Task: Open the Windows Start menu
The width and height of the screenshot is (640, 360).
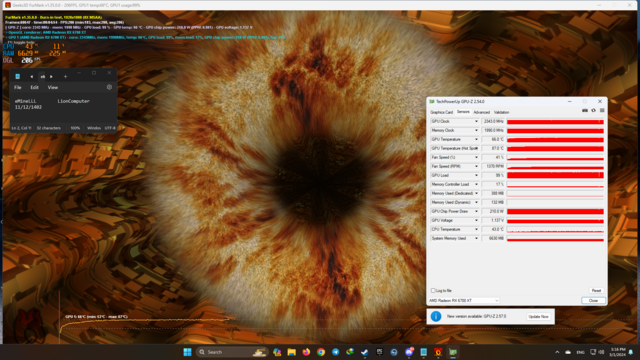Action: click(187, 352)
